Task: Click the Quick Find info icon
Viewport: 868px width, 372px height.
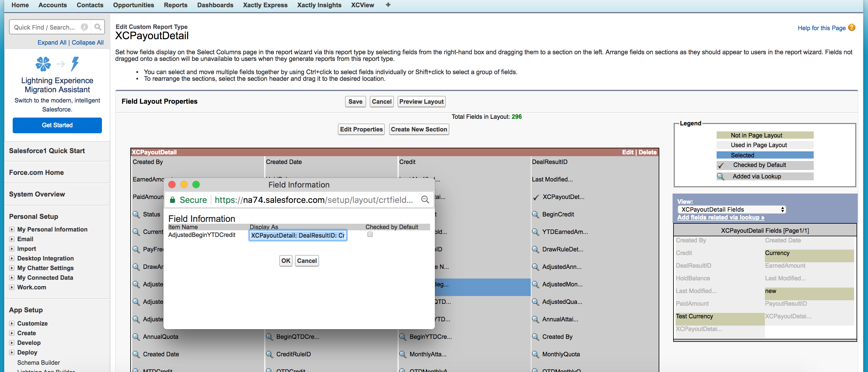Action: pyautogui.click(x=84, y=27)
